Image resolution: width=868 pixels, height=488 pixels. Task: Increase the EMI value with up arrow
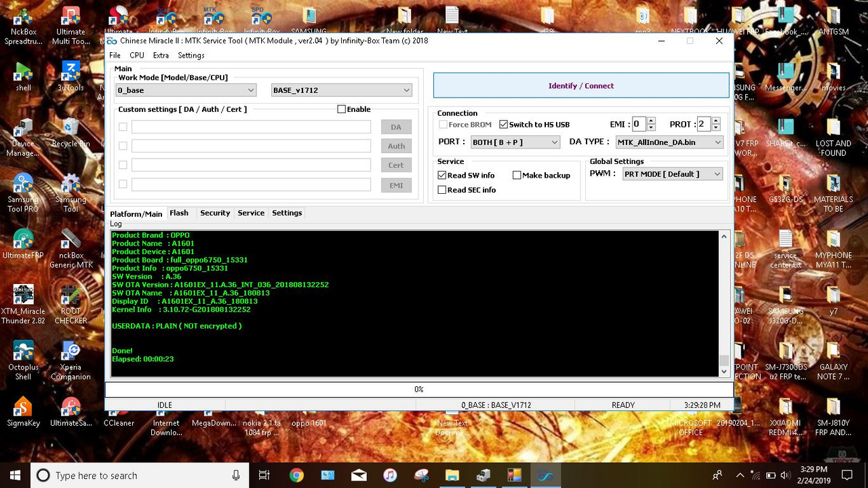pos(651,121)
